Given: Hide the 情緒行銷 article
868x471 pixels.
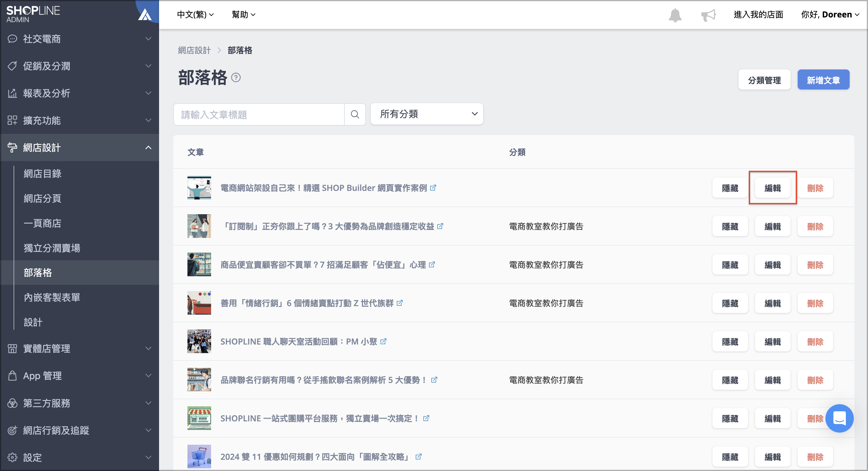Looking at the screenshot, I should pos(730,303).
